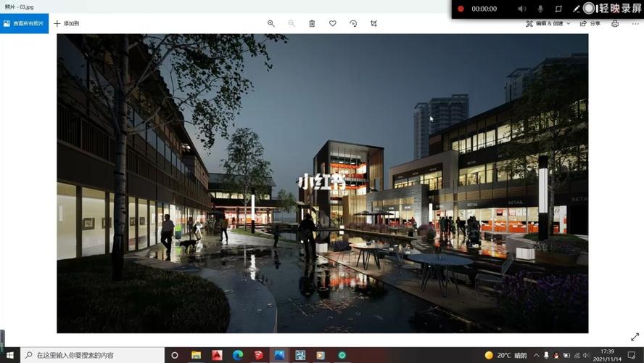
Task: Enter fullscreen with the expand arrows icon
Action: tap(635, 337)
